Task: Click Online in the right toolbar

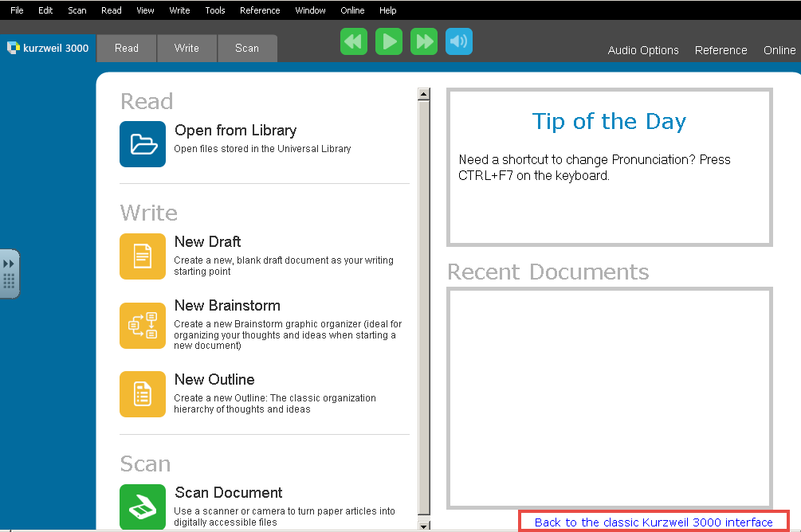Action: pos(779,50)
